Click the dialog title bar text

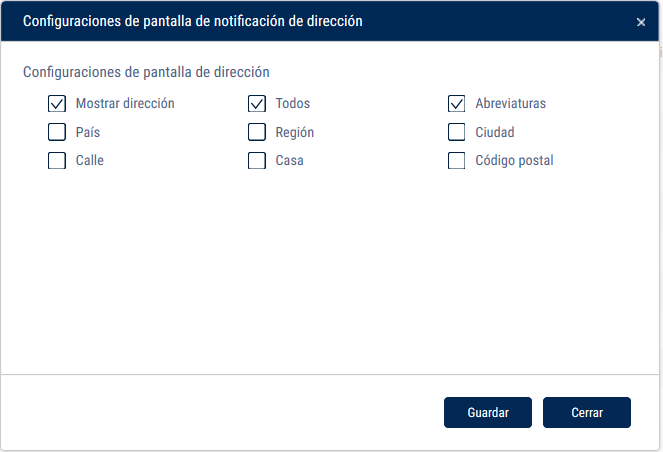[x=192, y=21]
